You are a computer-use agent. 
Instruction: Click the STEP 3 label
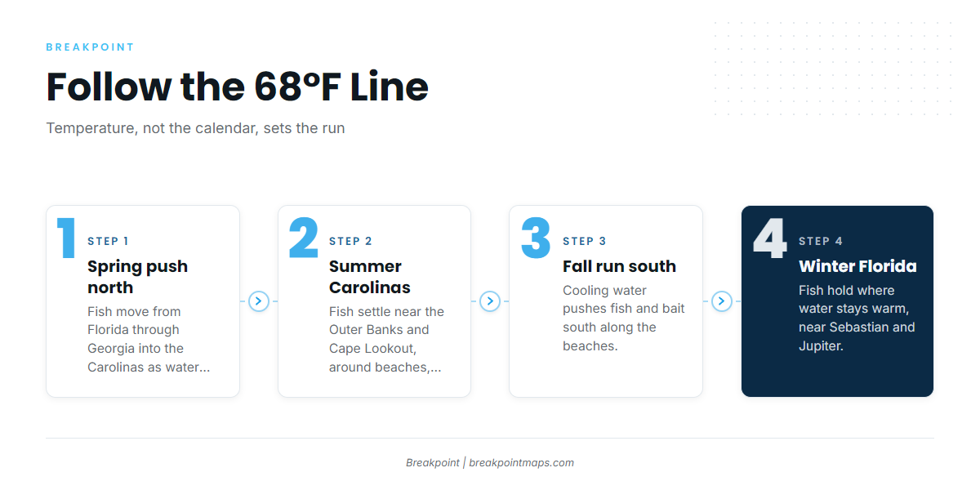coord(585,241)
